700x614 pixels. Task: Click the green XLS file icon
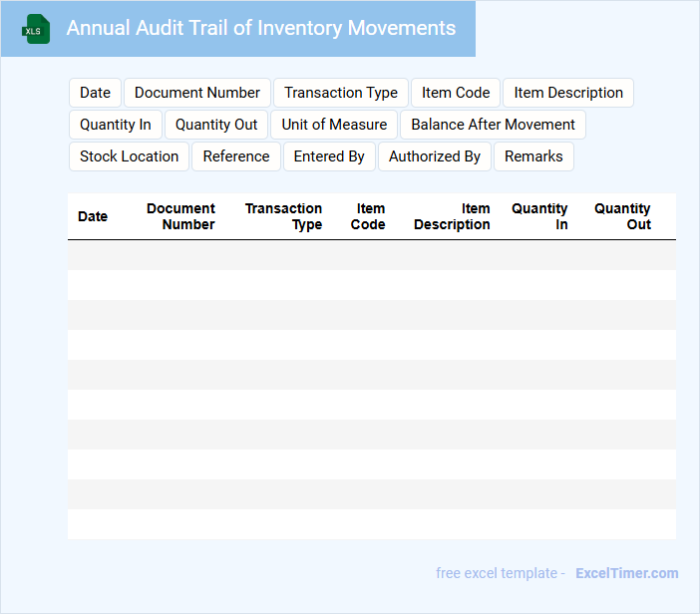tap(36, 29)
